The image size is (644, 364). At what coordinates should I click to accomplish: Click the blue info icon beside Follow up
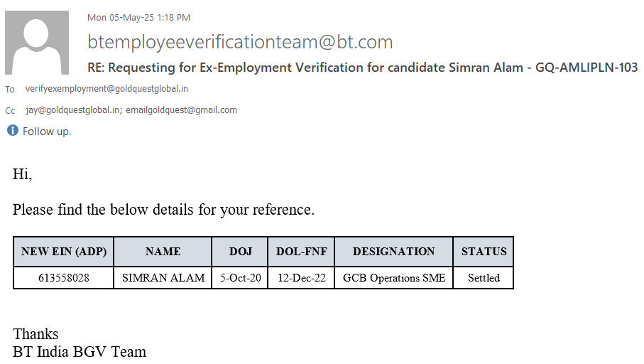tap(12, 131)
